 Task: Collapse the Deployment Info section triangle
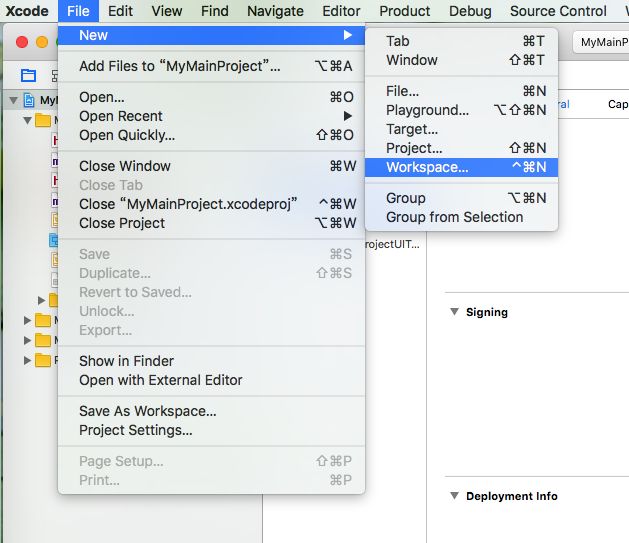click(454, 496)
